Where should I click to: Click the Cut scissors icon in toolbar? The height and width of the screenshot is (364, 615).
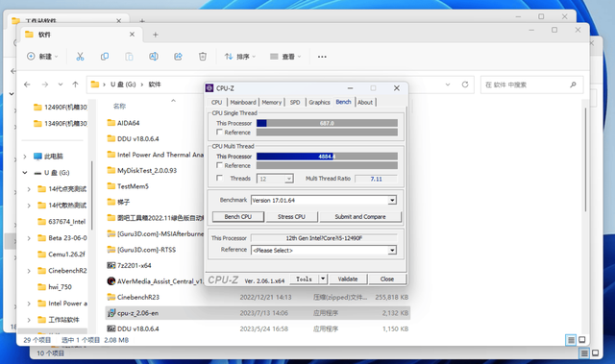80,57
